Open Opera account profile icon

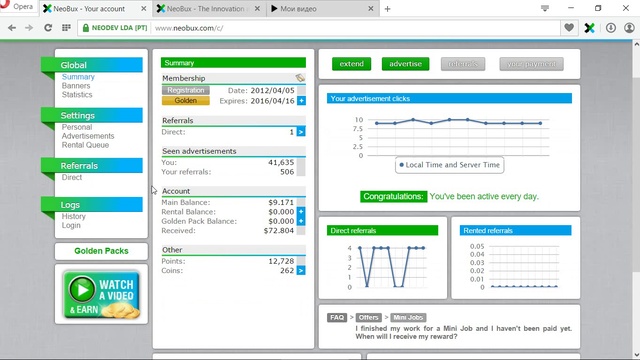coord(629,28)
